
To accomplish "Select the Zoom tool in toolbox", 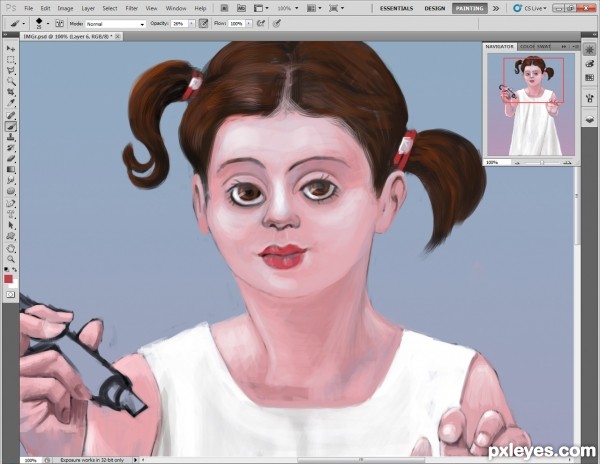I will [11, 259].
